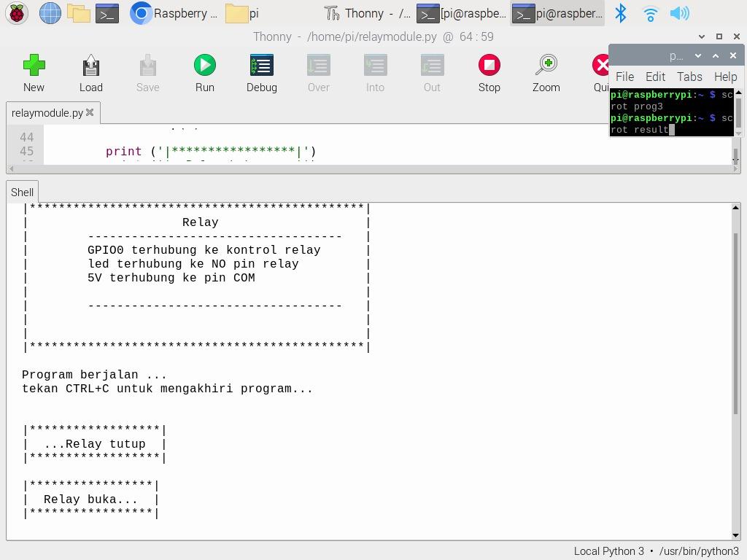Click '...Relay tutup' output text
The width and height of the screenshot is (747, 560).
(x=94, y=444)
